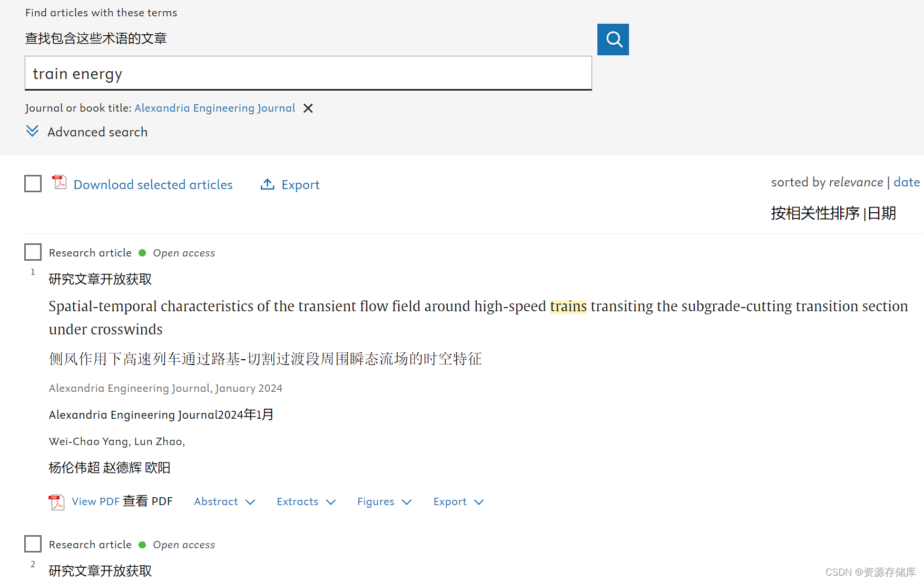Screen dimensions: 924x582
Task: Expand the Extracts dropdown for article 1
Action: pos(307,502)
